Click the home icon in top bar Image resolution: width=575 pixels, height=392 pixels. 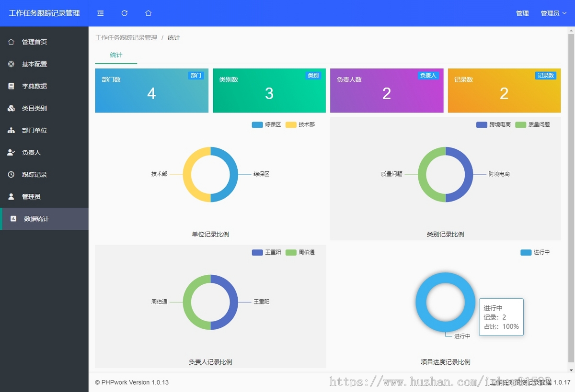click(x=149, y=13)
